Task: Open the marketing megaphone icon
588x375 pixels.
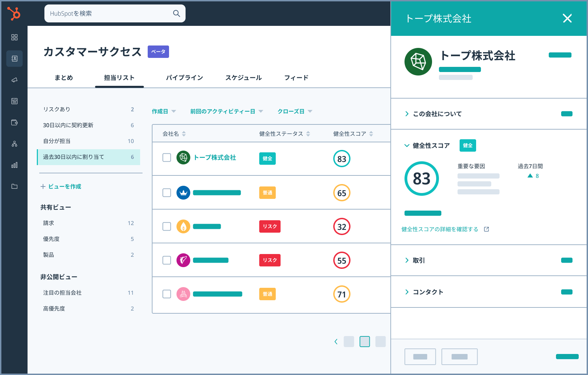Action: [x=14, y=80]
